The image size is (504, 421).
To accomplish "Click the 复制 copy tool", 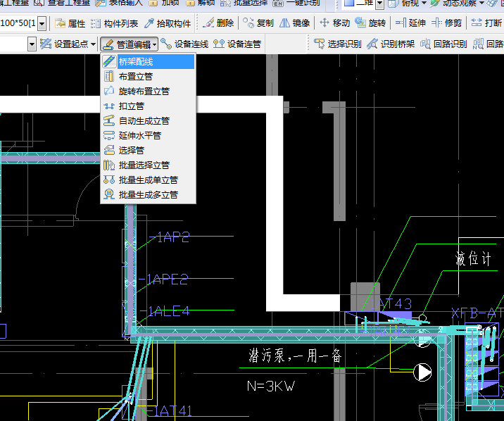I will 258,23.
